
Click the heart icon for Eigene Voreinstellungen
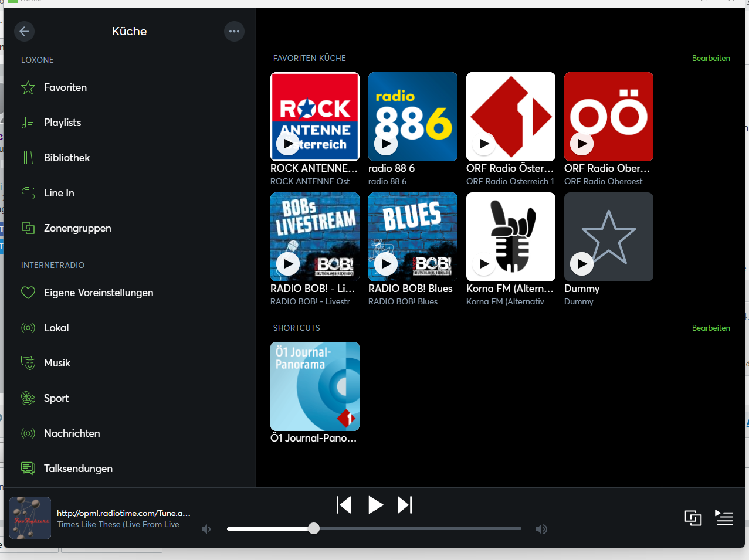coord(28,293)
